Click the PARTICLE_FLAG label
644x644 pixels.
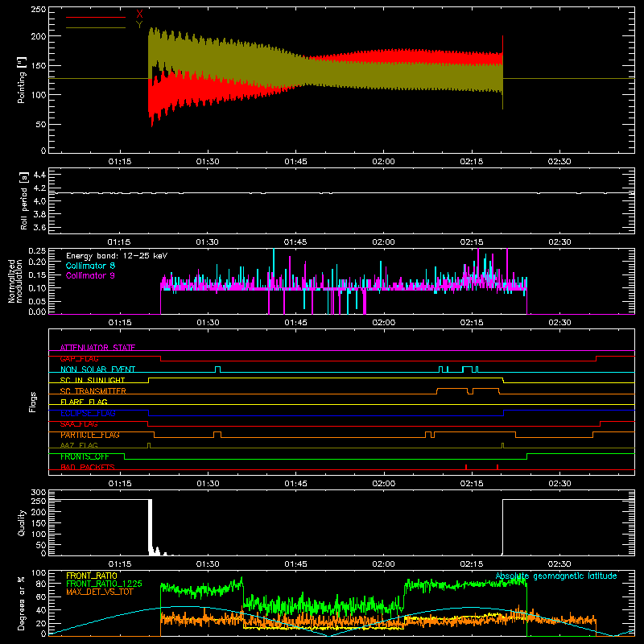(90, 435)
